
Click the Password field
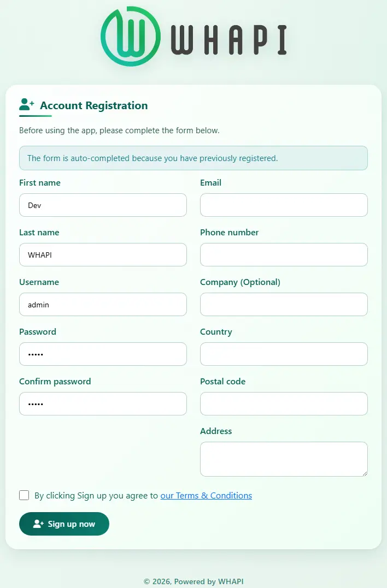point(103,354)
